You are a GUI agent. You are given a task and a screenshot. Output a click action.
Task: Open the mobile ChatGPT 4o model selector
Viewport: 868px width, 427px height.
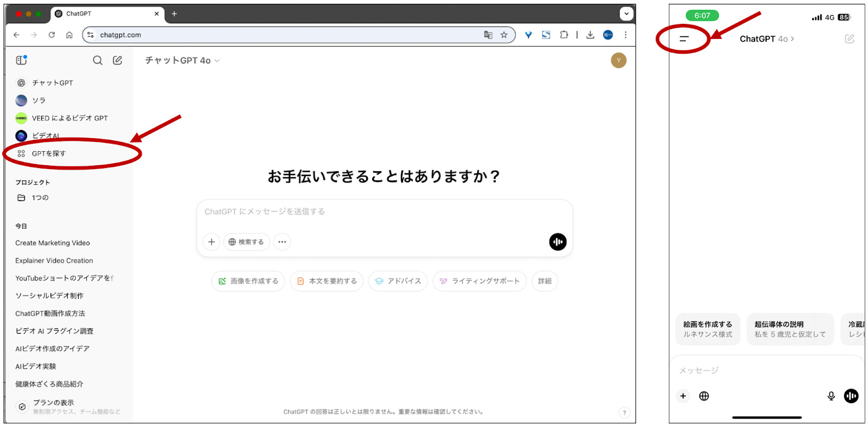pos(767,38)
